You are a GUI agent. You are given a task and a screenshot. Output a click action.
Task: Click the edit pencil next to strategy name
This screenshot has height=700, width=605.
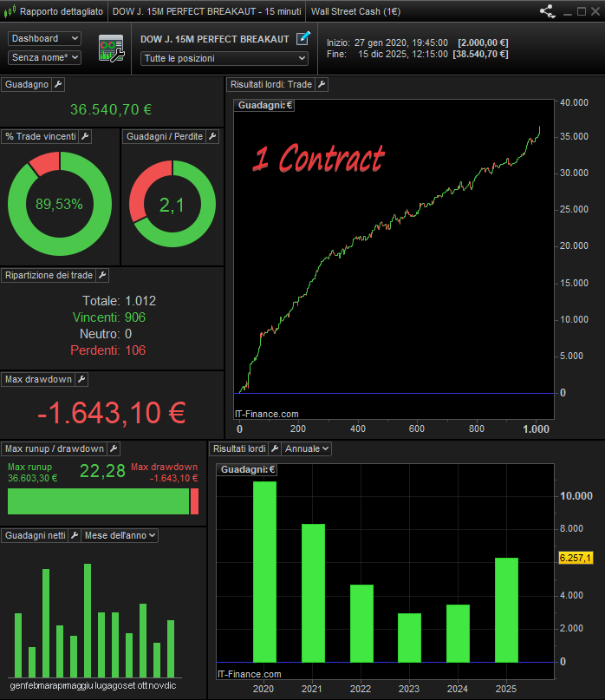click(302, 38)
